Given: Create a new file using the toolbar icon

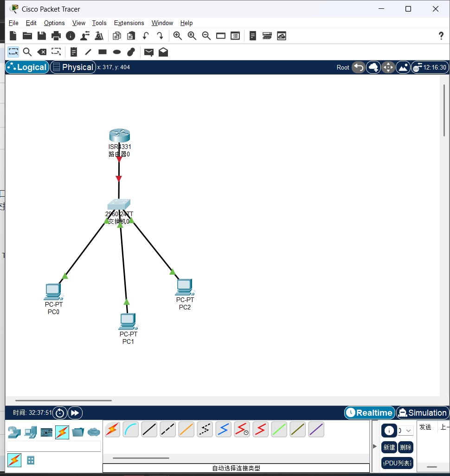Looking at the screenshot, I should pos(13,36).
